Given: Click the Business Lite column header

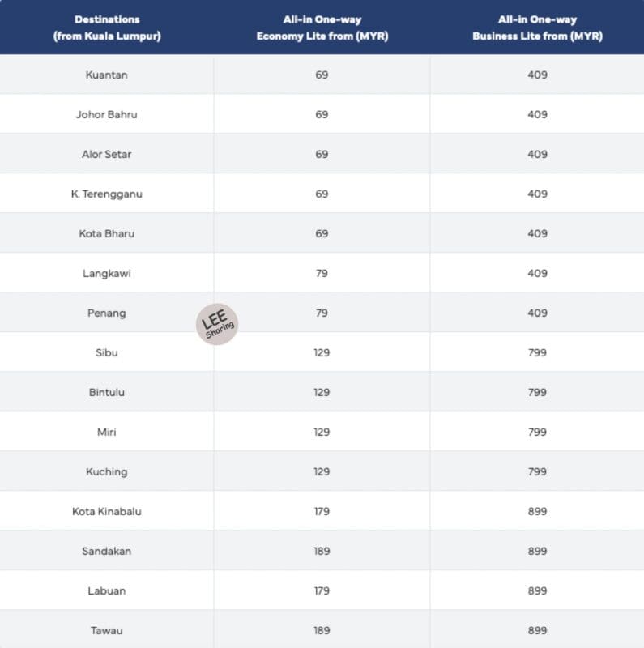Looking at the screenshot, I should coord(537,28).
